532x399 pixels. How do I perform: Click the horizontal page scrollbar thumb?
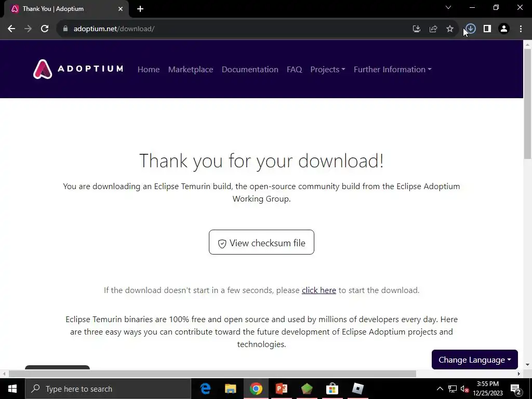(x=212, y=374)
